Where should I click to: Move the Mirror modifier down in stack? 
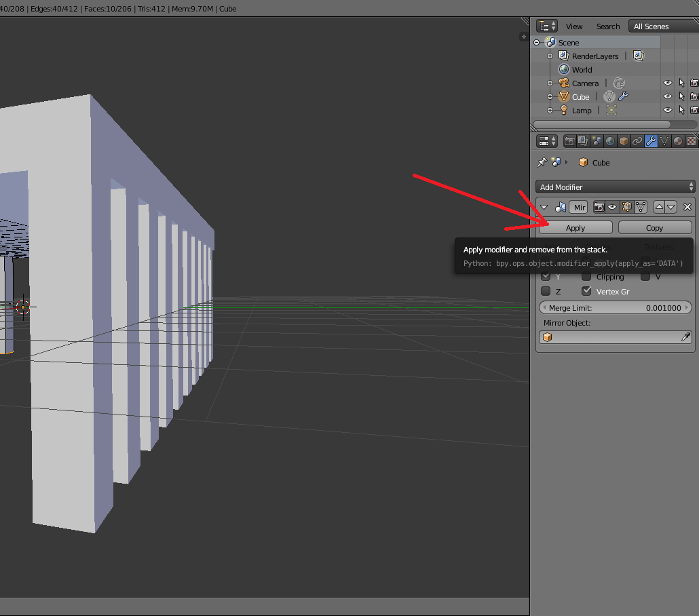coord(671,207)
